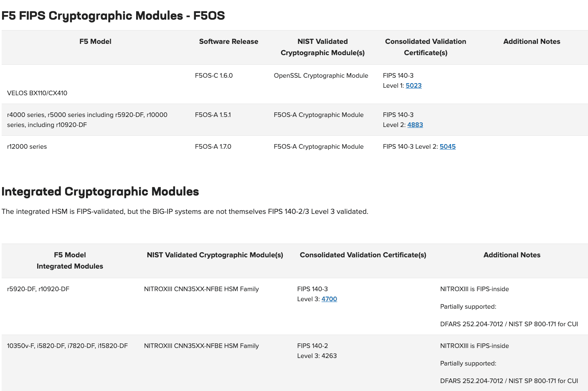
Task: Select the 10350v-F, i5820-DF model row
Action: (x=67, y=345)
